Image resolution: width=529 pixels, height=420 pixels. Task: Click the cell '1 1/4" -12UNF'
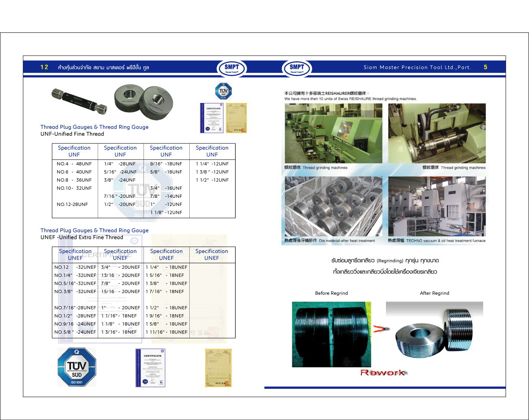point(212,164)
